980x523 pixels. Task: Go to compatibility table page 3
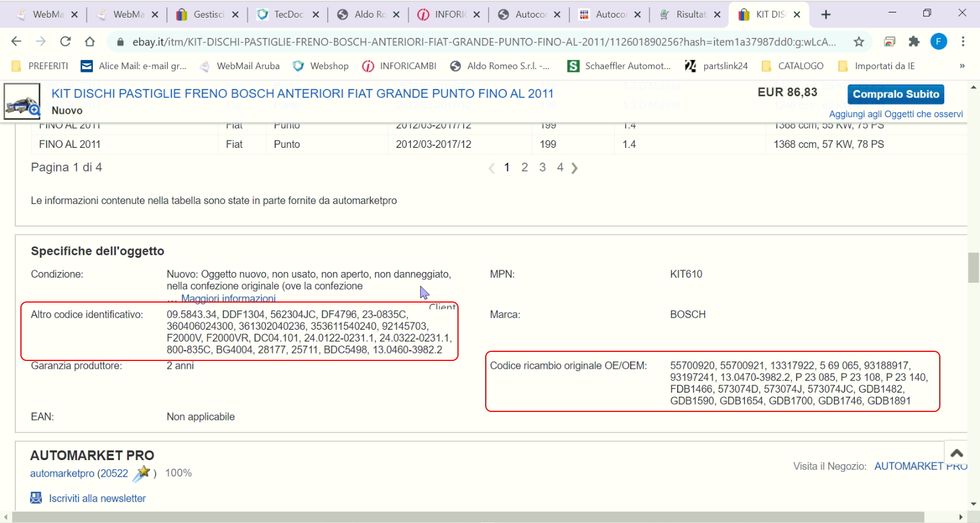pos(542,167)
